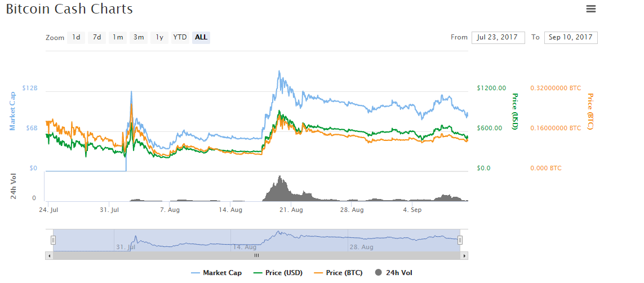The width and height of the screenshot is (644, 283).
Task: Click the volume peak bar near 21. Aug
Action: 280,188
